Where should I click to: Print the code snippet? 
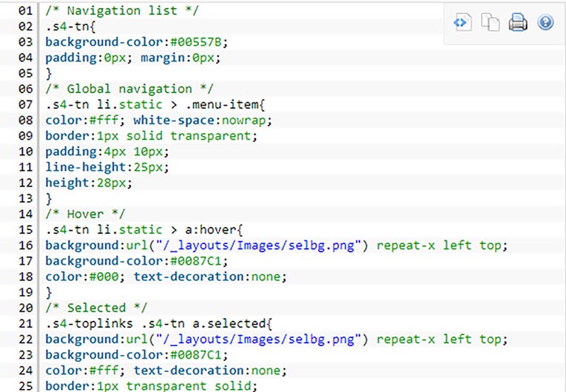click(x=518, y=22)
